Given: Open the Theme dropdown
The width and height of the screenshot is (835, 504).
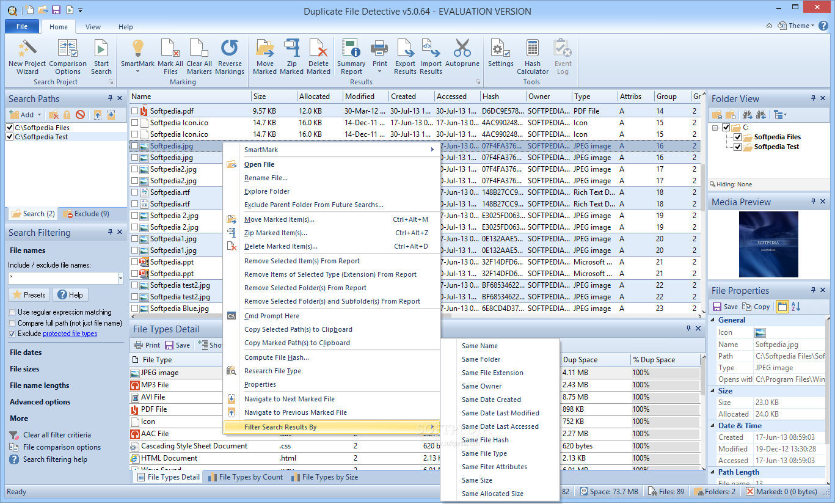Looking at the screenshot, I should [x=797, y=26].
